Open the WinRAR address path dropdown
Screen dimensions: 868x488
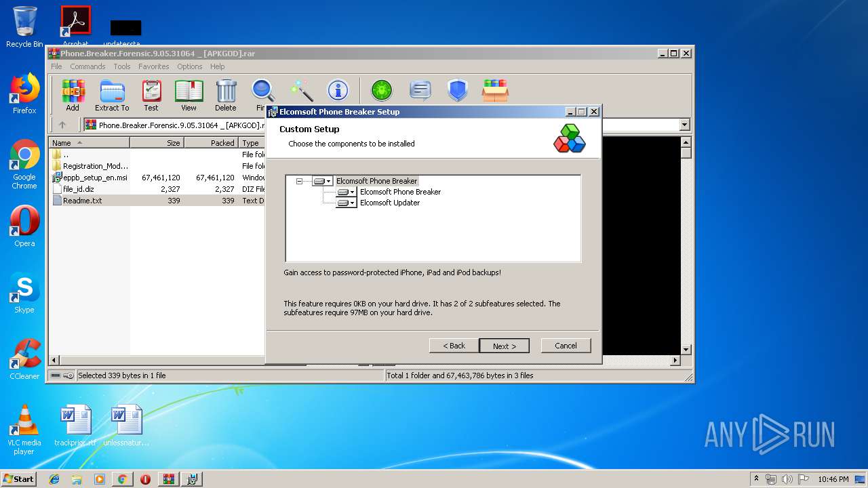coord(684,125)
